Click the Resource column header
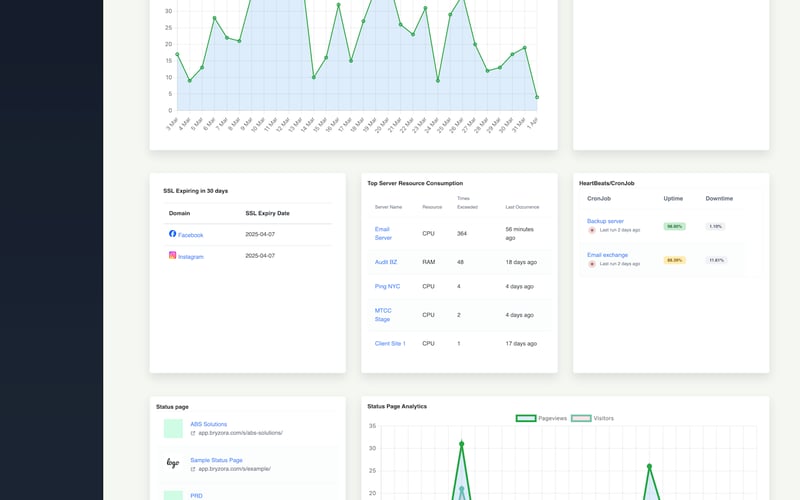Viewport: 800px width, 500px height. click(x=432, y=207)
